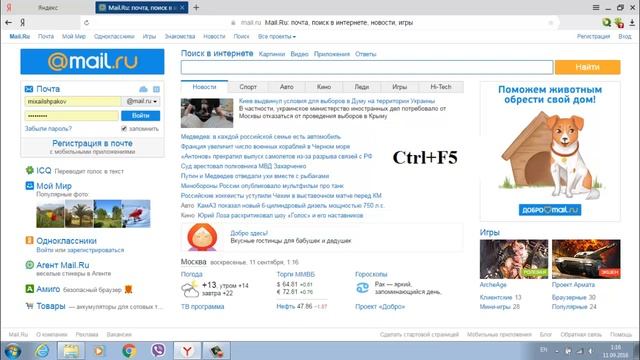Viewport: 640px width, 360px height.
Task: Click the password input field
Action: click(x=72, y=116)
